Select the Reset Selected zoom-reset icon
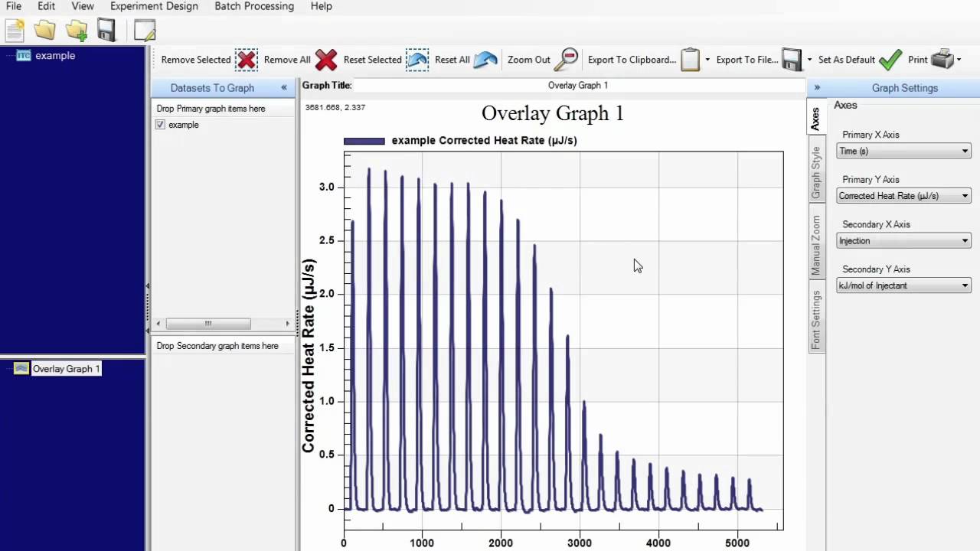Image resolution: width=980 pixels, height=551 pixels. click(417, 59)
